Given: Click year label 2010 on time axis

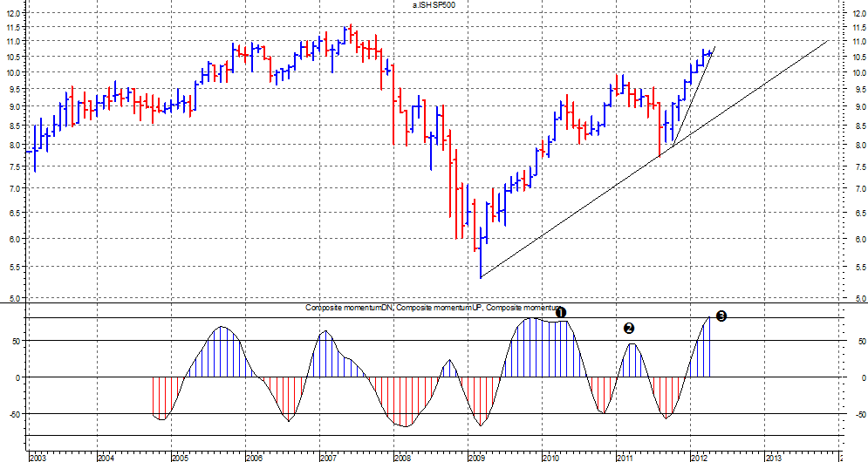Looking at the screenshot, I should tap(550, 458).
